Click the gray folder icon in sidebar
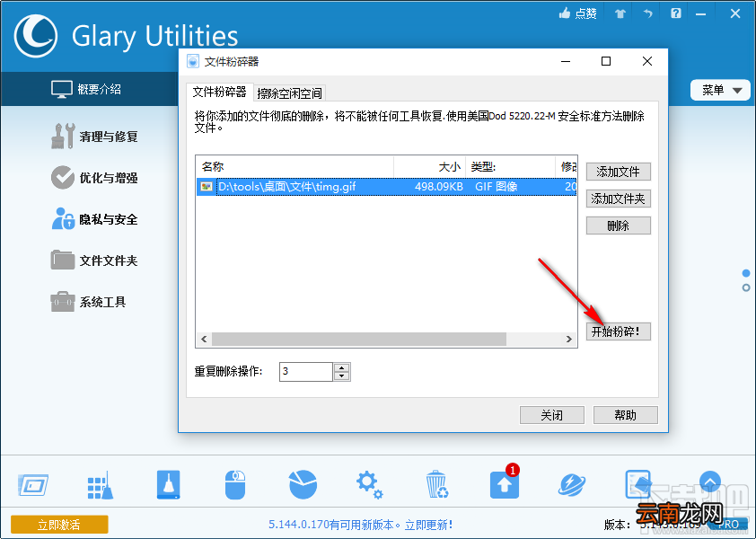This screenshot has height=539, width=756. pyautogui.click(x=63, y=260)
